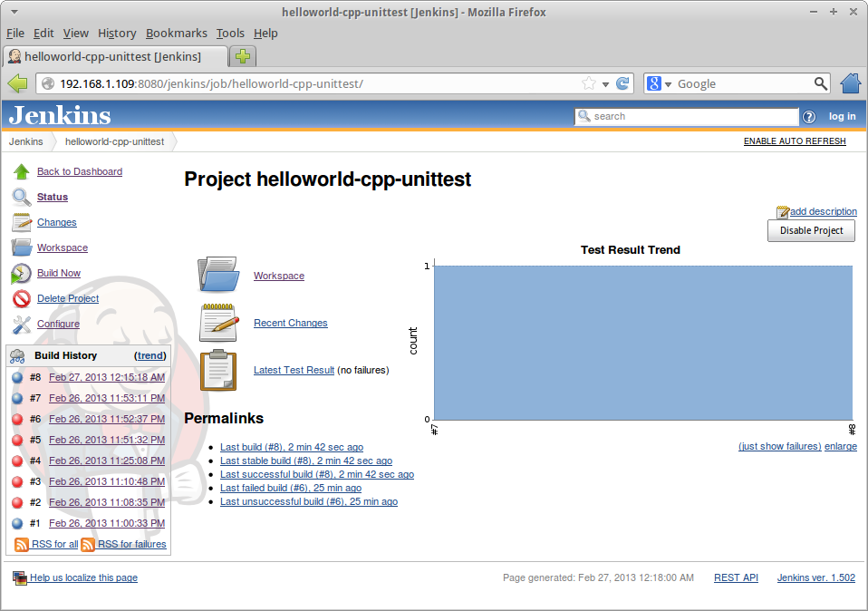Click the blue status ball of build #7

pos(18,398)
